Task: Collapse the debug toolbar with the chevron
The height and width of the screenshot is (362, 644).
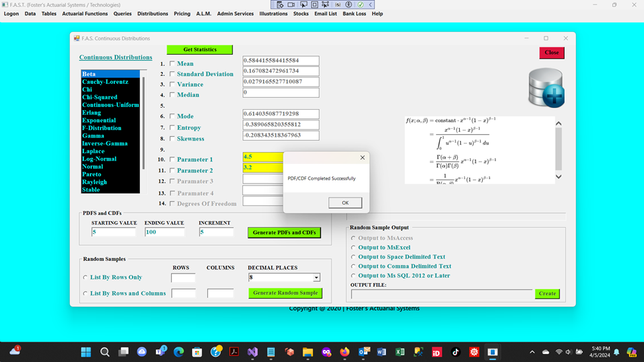Action: point(371,5)
